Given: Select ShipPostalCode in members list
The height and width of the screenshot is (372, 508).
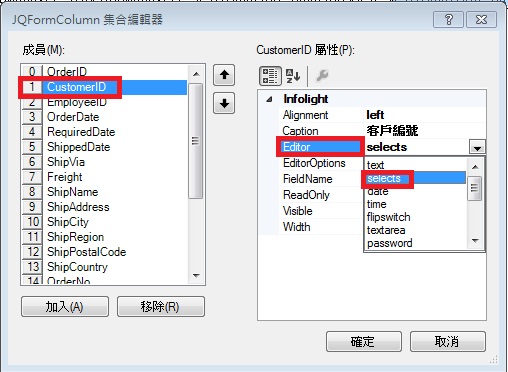Looking at the screenshot, I should pos(105,252).
